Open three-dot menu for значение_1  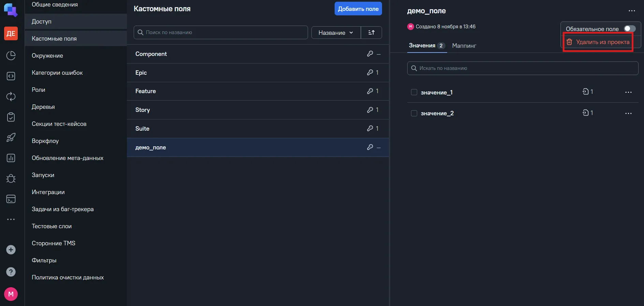tap(628, 92)
